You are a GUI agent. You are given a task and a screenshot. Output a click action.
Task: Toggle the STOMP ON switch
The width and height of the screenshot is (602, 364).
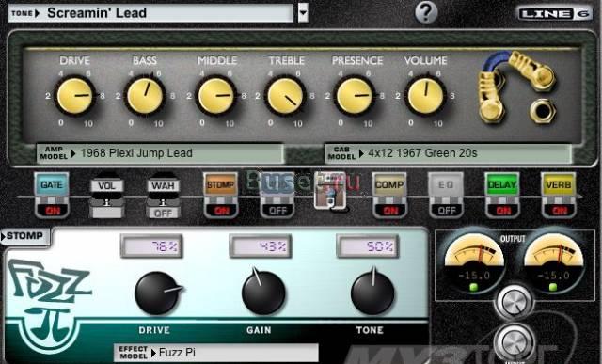(221, 211)
